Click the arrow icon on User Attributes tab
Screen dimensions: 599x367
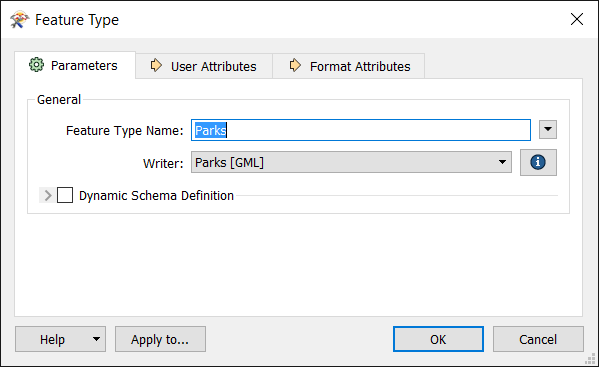pyautogui.click(x=156, y=65)
